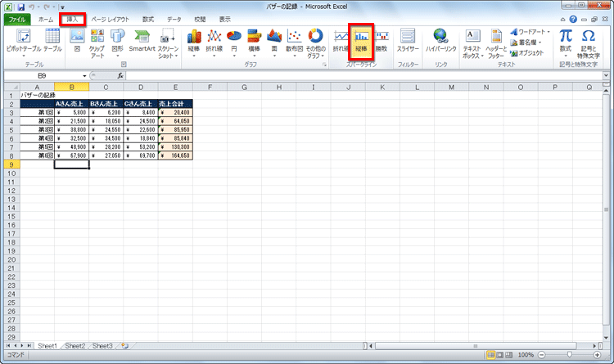
Task: Open the Name Box dropdown arrow
Action: pyautogui.click(x=84, y=75)
